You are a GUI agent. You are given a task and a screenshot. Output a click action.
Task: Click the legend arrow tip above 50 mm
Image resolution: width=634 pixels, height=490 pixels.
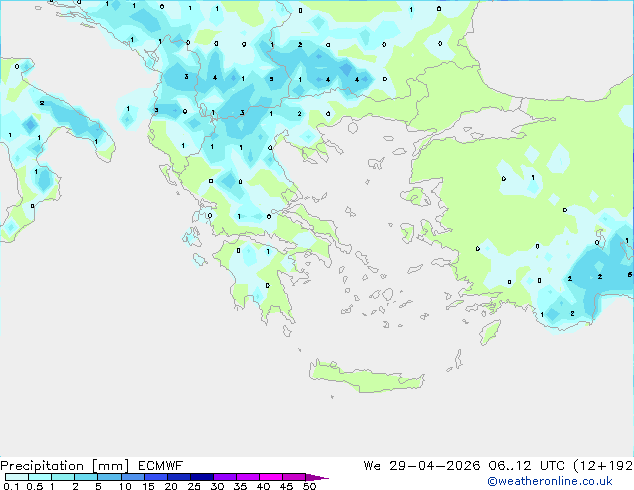317,477
